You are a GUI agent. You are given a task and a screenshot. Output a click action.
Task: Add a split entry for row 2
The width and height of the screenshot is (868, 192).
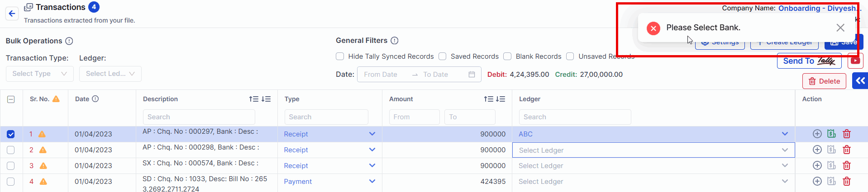pos(817,150)
